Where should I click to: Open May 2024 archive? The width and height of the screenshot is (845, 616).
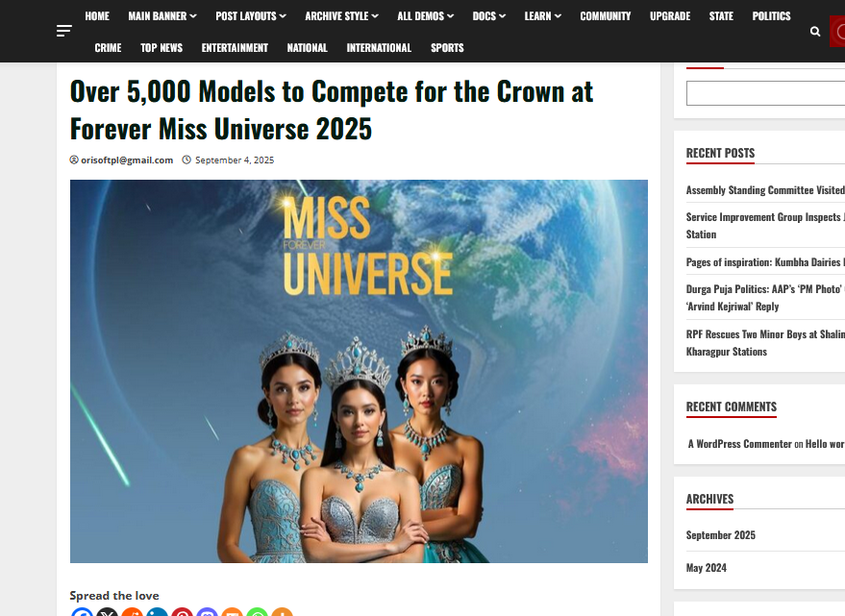coord(706,568)
